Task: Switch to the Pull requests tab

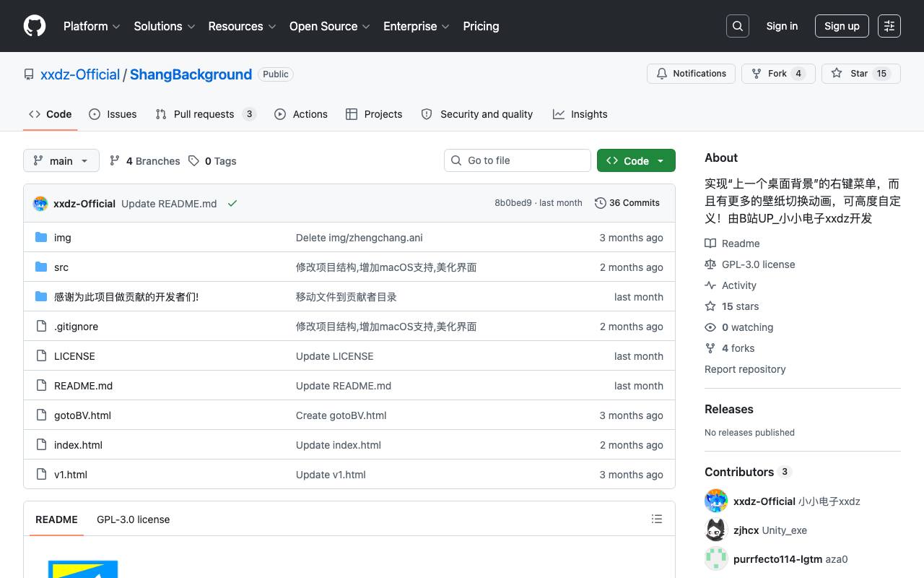Action: pos(206,114)
